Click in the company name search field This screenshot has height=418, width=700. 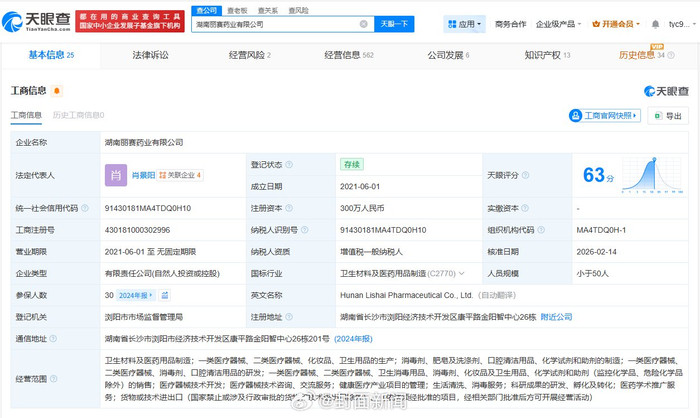click(x=270, y=23)
